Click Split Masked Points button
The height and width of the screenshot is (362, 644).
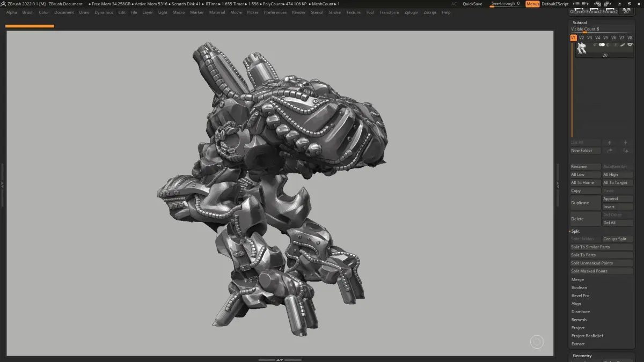coord(602,271)
